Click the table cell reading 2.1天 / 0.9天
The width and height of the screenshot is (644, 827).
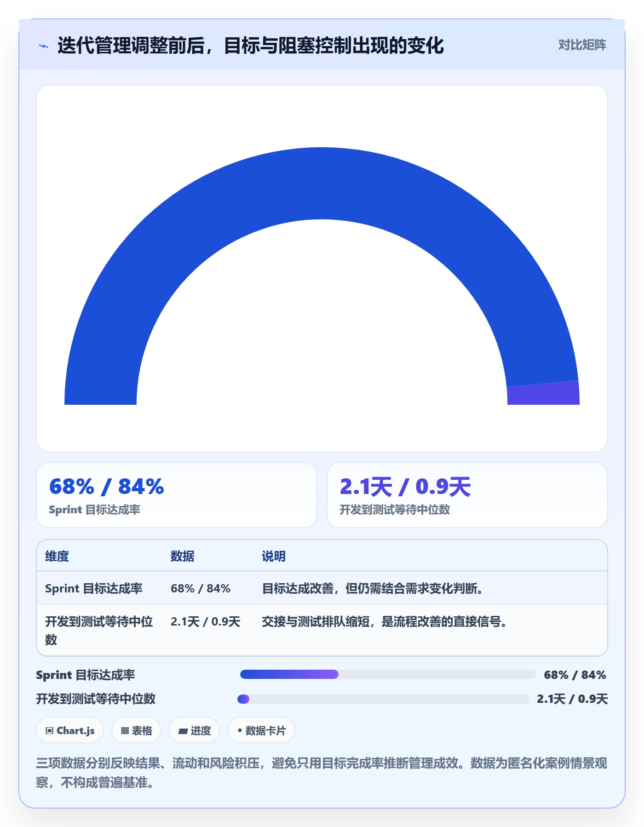206,621
